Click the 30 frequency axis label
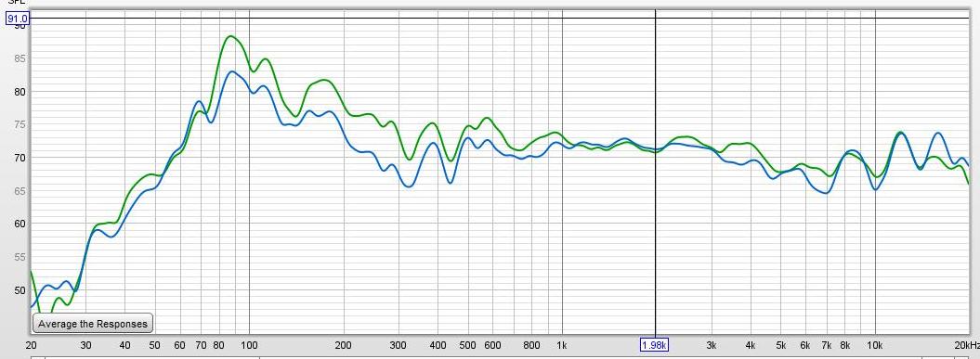The image size is (980, 359). point(85,345)
